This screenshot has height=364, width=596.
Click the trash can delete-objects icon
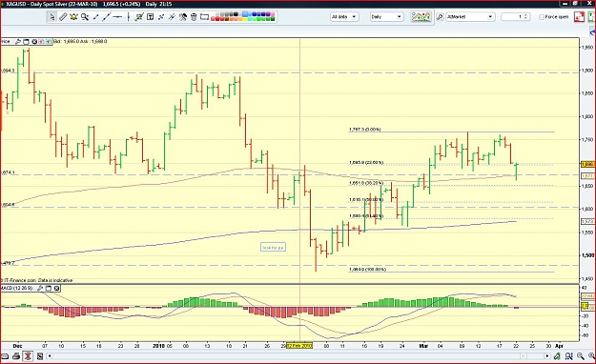click(194, 17)
